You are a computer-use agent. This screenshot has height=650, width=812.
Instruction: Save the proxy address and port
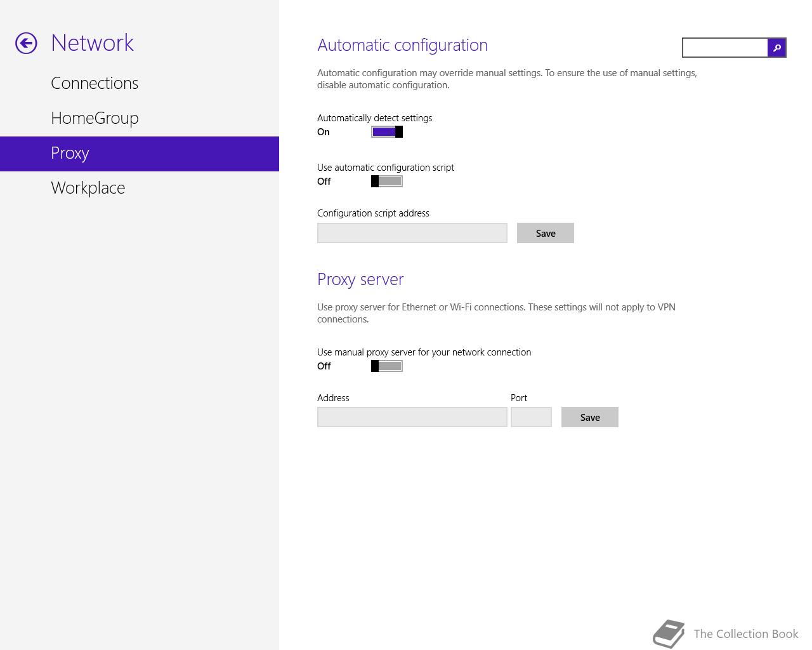590,417
